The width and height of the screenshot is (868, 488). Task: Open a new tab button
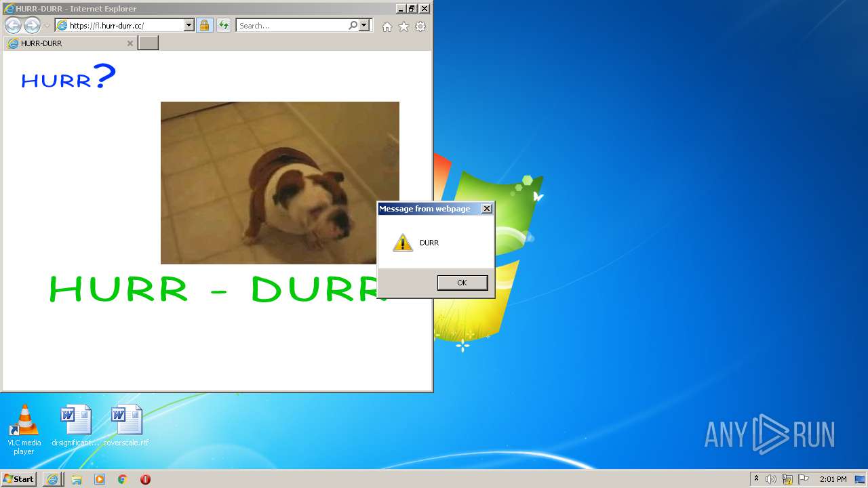click(x=148, y=43)
